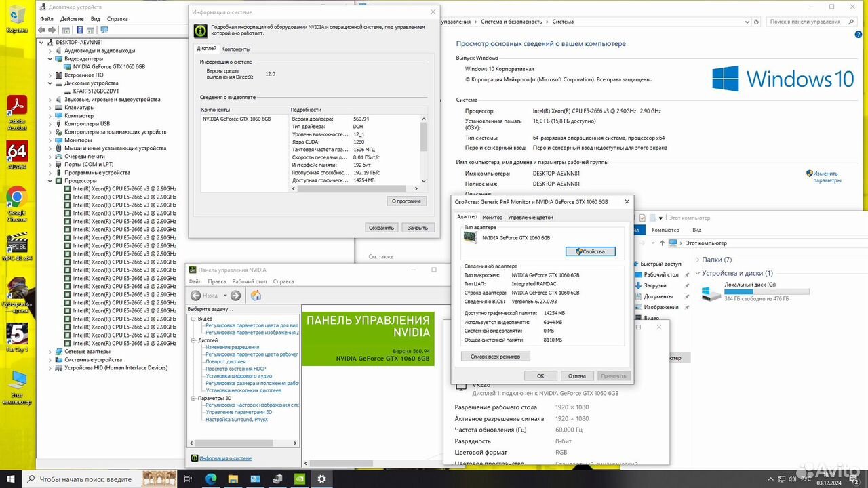Click the Local Disk C: usage bar
This screenshot has width=868, height=488.
pos(767,291)
